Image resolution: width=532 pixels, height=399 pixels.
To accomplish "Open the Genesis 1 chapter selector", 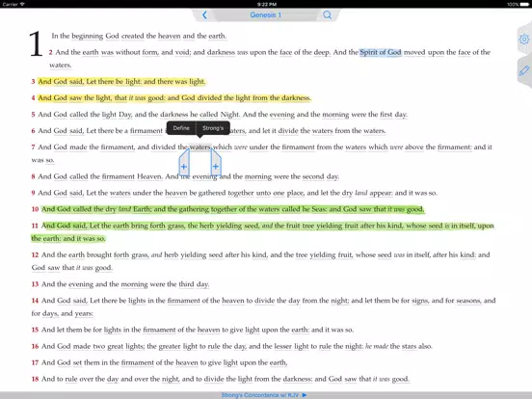I will 266,14.
